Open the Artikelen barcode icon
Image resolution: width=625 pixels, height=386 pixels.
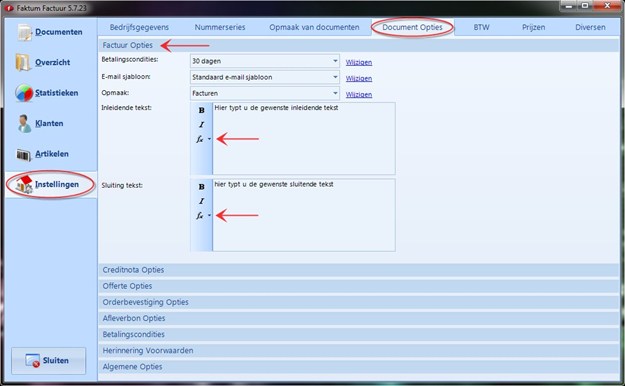[23, 154]
